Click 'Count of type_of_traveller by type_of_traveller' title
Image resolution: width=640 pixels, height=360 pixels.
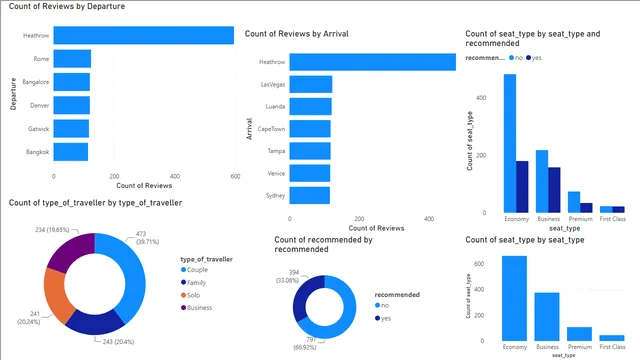click(x=96, y=202)
